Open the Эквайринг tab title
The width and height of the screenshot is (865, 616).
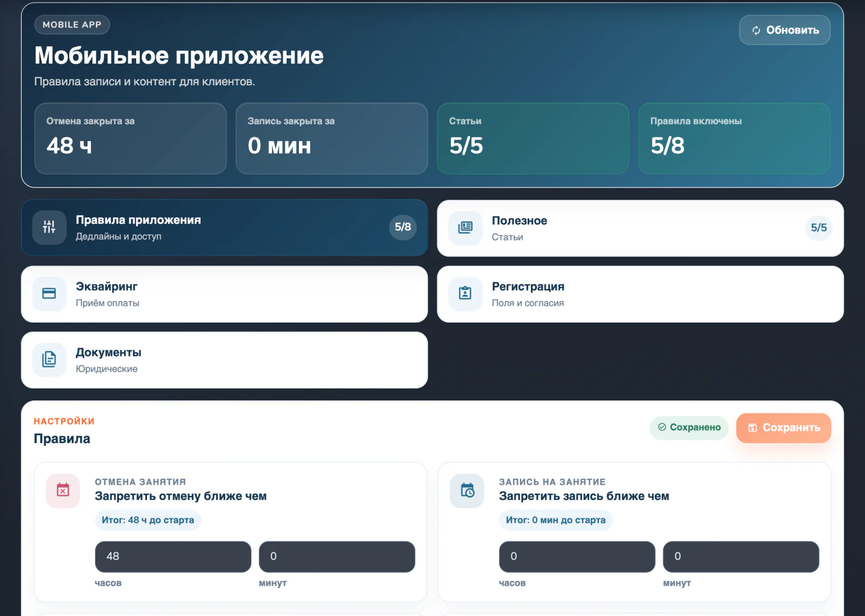tap(107, 286)
